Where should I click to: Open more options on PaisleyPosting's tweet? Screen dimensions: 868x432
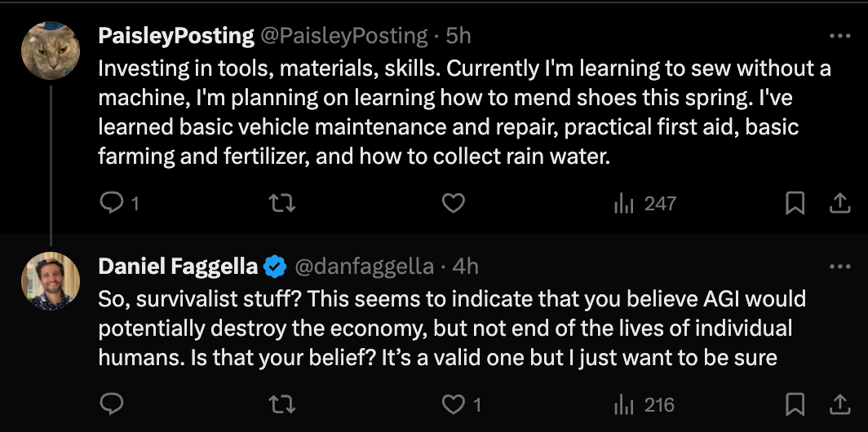(x=839, y=36)
